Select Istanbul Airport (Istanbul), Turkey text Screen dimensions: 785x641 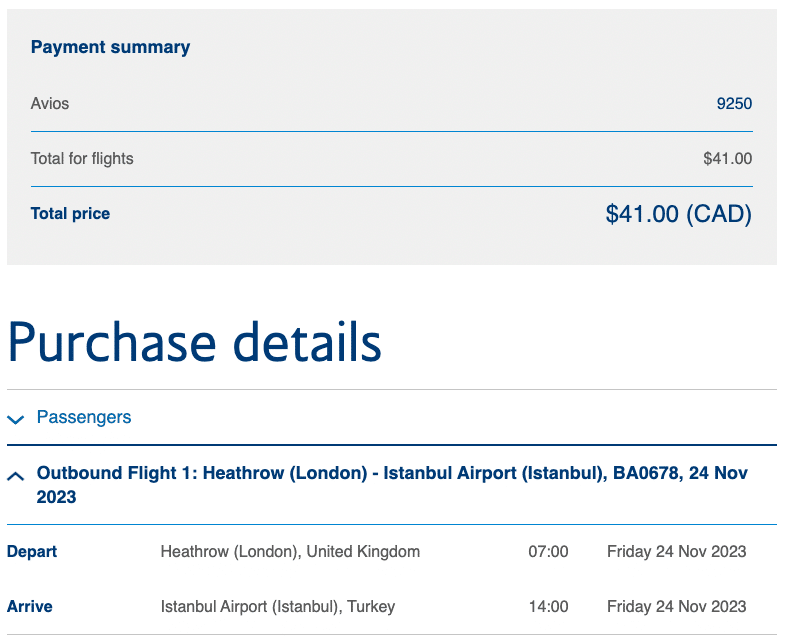point(278,606)
